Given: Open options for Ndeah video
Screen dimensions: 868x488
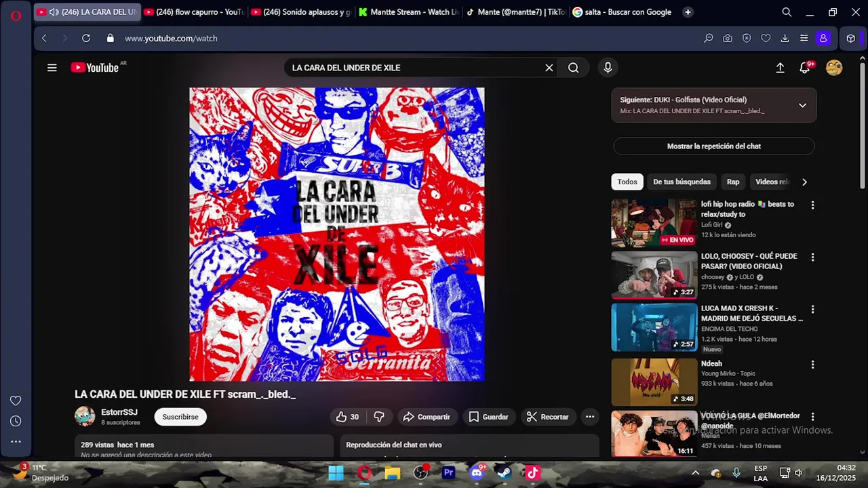Looking at the screenshot, I should pyautogui.click(x=812, y=364).
